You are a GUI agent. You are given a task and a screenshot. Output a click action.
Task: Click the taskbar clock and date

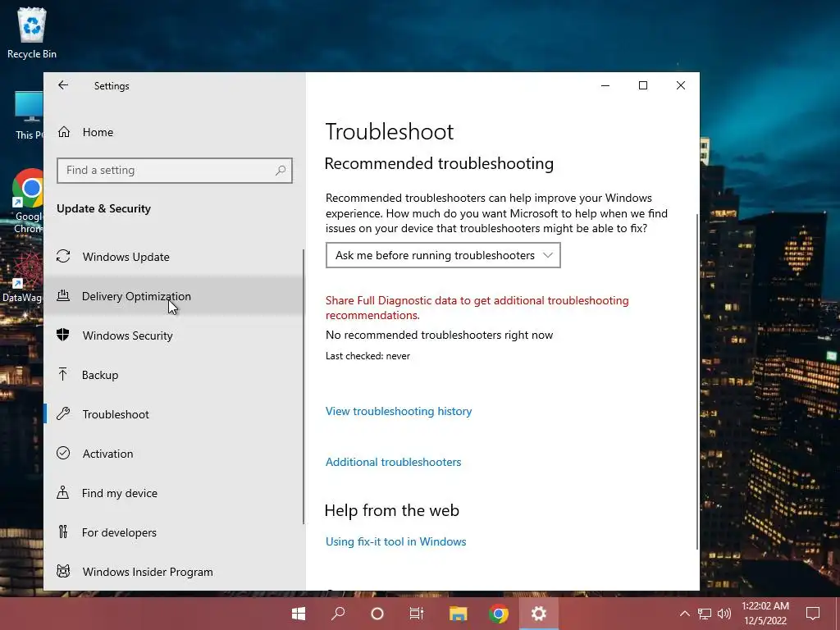pyautogui.click(x=765, y=614)
